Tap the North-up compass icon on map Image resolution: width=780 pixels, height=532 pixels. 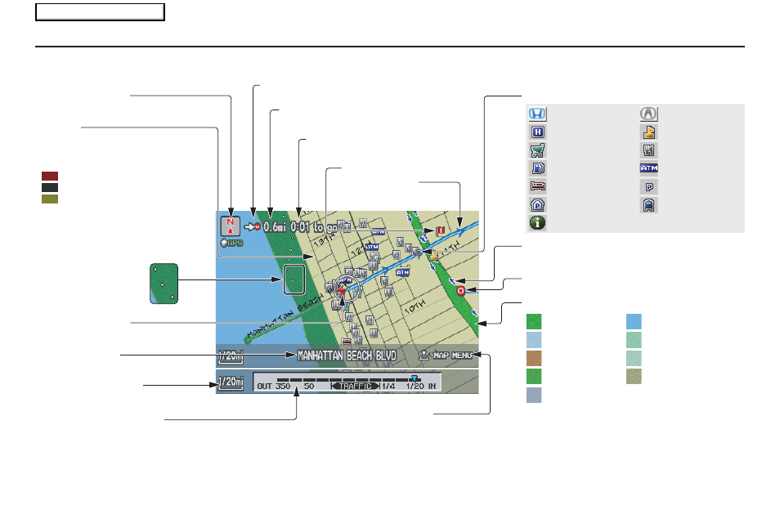point(231,226)
